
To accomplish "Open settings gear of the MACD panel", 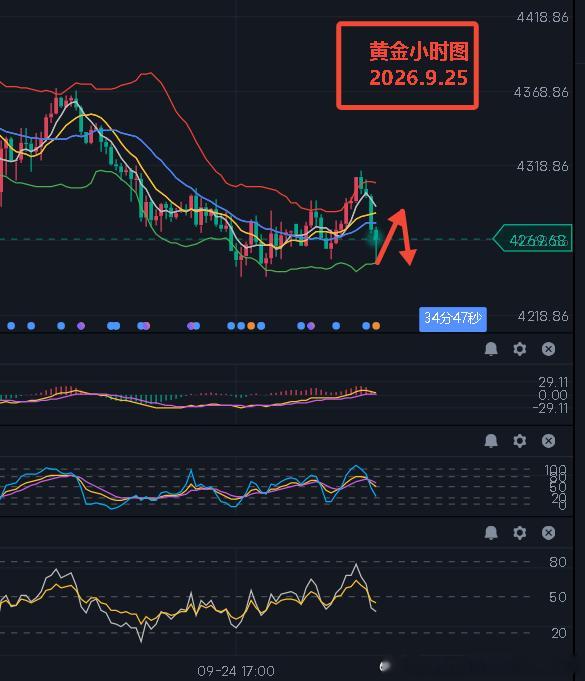I will (x=520, y=349).
